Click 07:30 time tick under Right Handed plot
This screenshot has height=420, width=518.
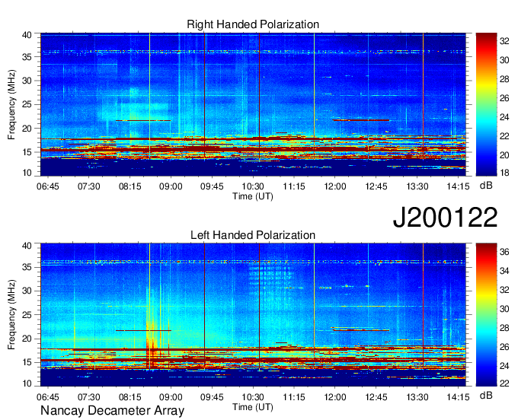point(89,186)
